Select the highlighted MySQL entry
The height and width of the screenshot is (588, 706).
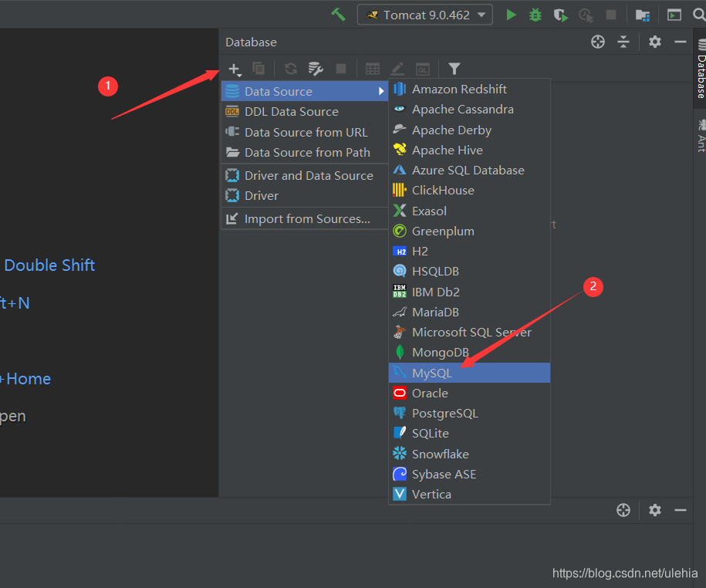click(x=470, y=373)
